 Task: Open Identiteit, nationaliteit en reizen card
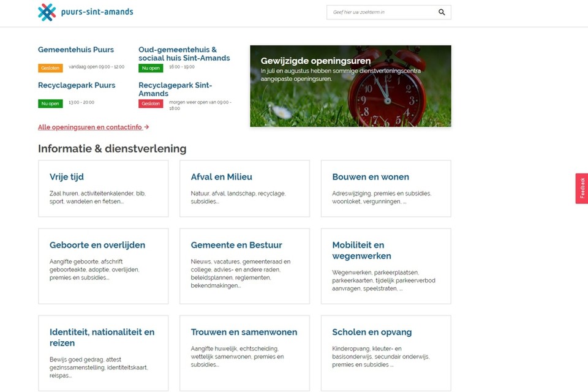(x=103, y=353)
